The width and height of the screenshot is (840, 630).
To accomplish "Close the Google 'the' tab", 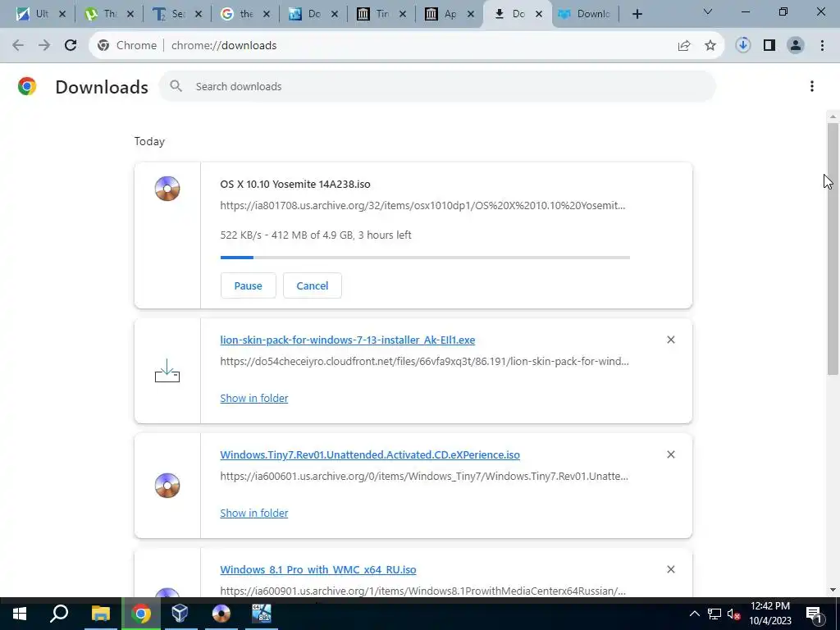I will (x=267, y=15).
